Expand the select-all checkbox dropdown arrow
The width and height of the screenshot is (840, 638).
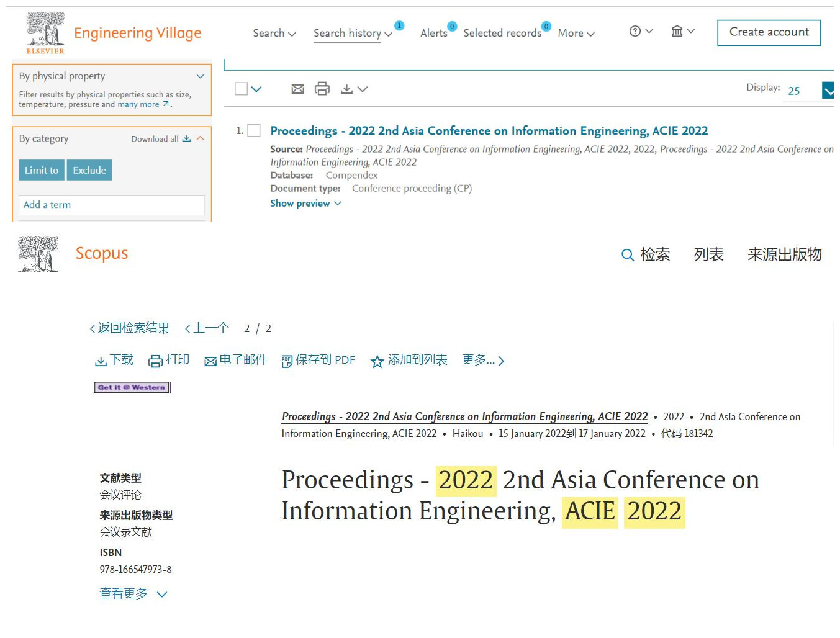pyautogui.click(x=256, y=89)
